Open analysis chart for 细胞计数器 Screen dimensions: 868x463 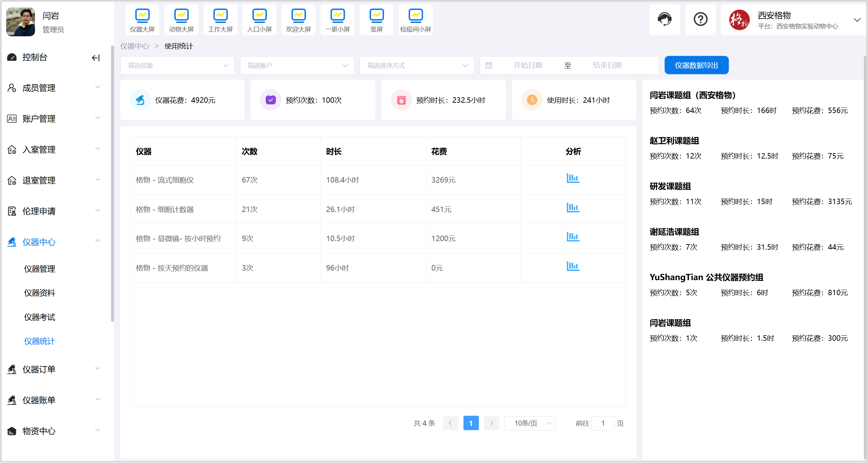point(573,208)
